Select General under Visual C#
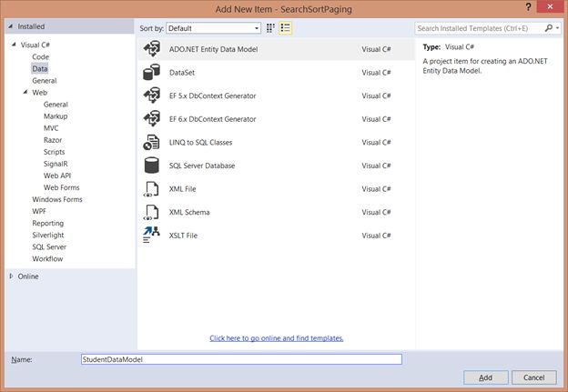 pos(45,81)
